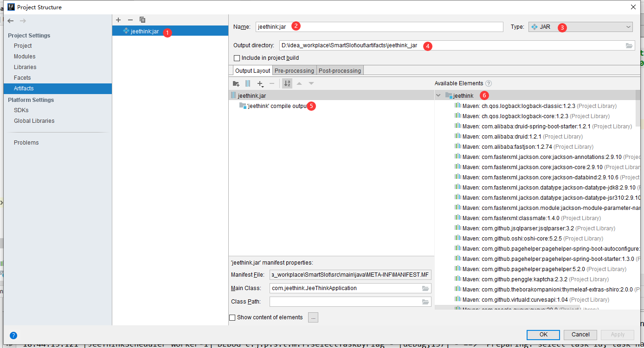
Task: Open the Problems section
Action: click(26, 143)
